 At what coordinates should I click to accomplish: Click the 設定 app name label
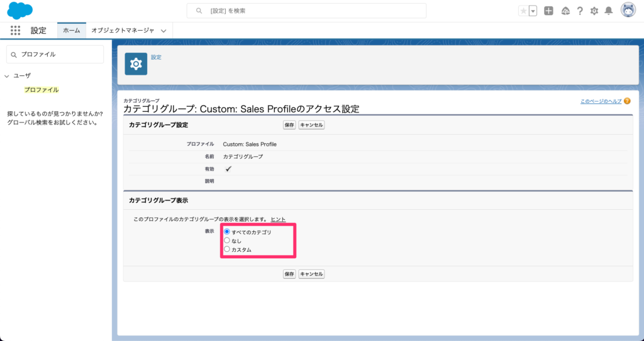point(38,31)
